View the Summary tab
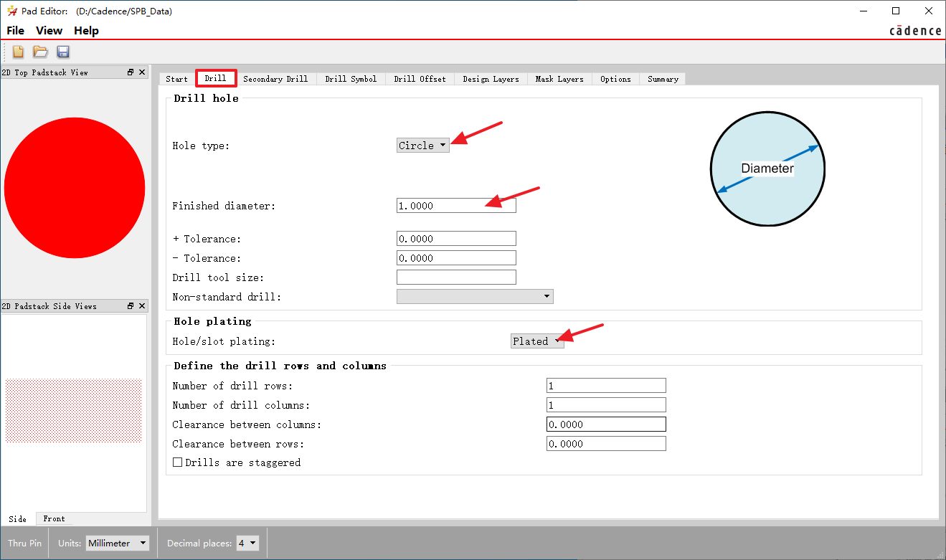946x560 pixels. 663,79
